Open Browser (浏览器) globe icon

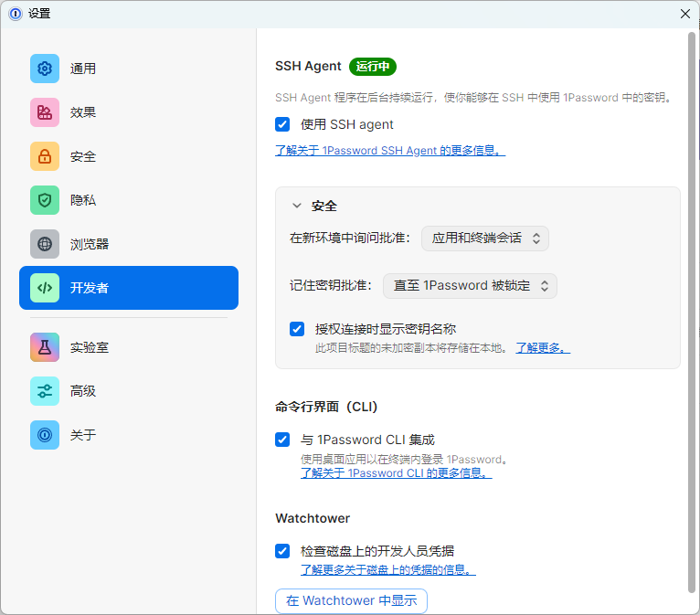pos(45,244)
